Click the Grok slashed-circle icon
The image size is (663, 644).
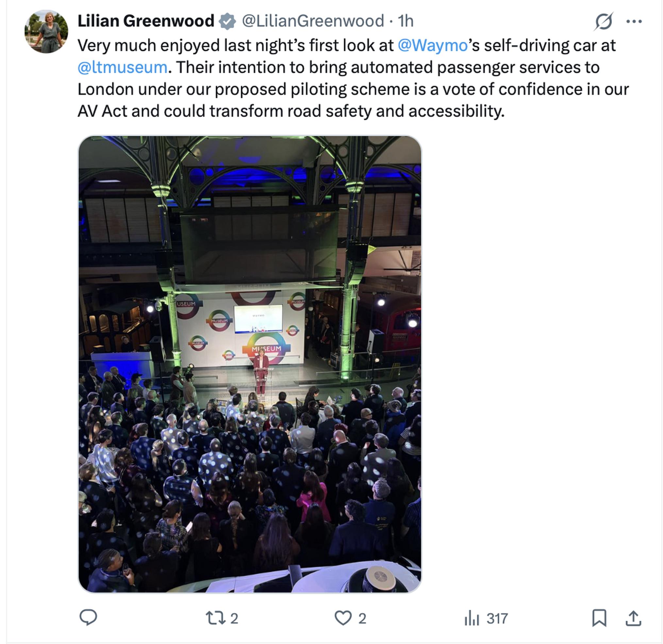604,21
